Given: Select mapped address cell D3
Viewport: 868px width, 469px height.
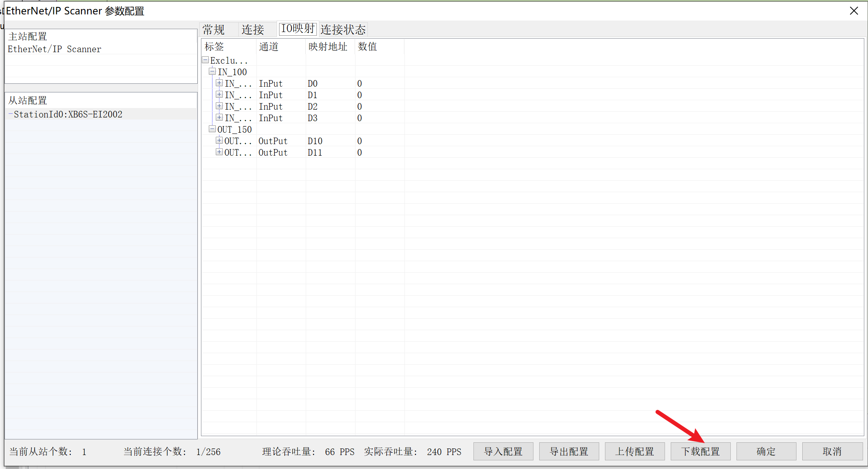Looking at the screenshot, I should point(313,118).
